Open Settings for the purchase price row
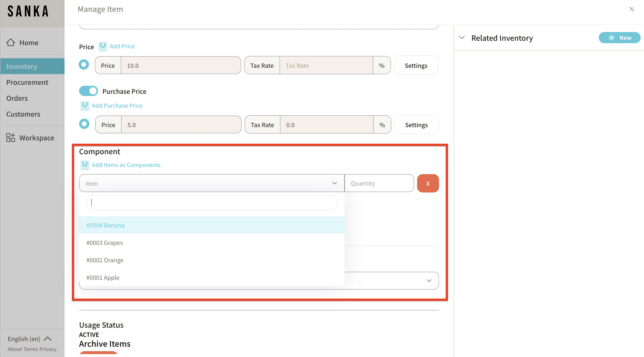The width and height of the screenshot is (644, 357). point(416,125)
